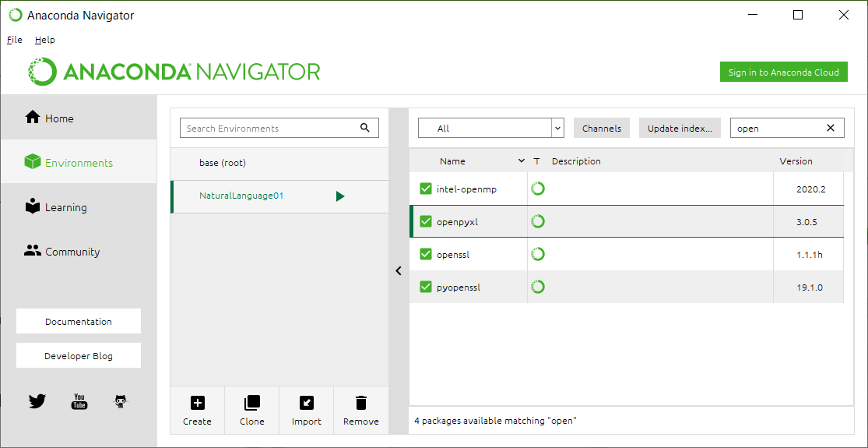The image size is (868, 448).
Task: Toggle the openssl checkbox
Action: [x=425, y=254]
